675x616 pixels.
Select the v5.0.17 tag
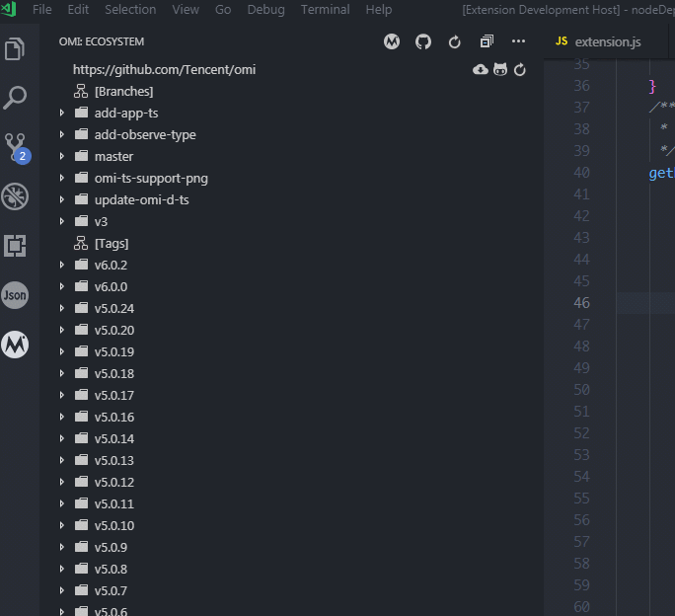point(291,395)
